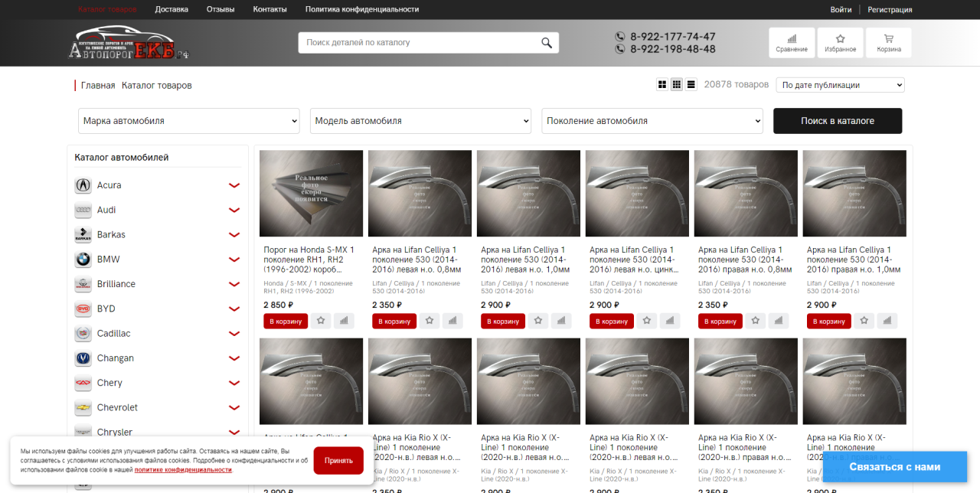This screenshot has height=493, width=980.
Task: Click the search magnifier icon
Action: coord(547,43)
